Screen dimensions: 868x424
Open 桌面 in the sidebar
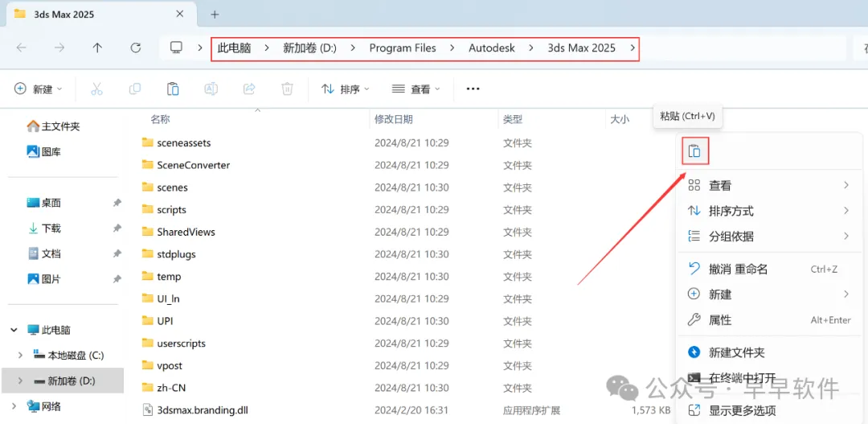click(x=44, y=203)
